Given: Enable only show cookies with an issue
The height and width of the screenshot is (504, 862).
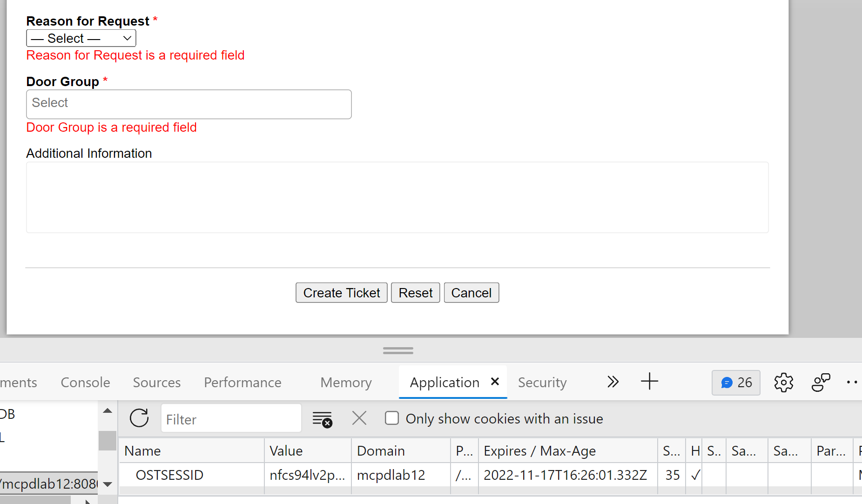Looking at the screenshot, I should [x=392, y=418].
